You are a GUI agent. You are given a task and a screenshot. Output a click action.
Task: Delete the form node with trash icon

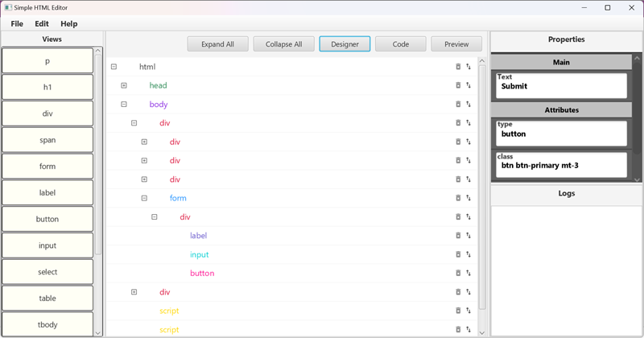[458, 198]
